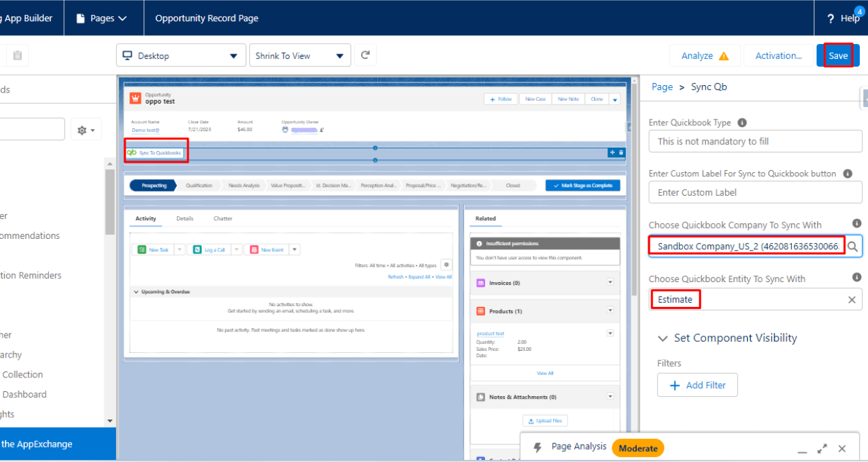This screenshot has height=462, width=868.
Task: Open the components settings gear menu
Action: pyautogui.click(x=86, y=130)
